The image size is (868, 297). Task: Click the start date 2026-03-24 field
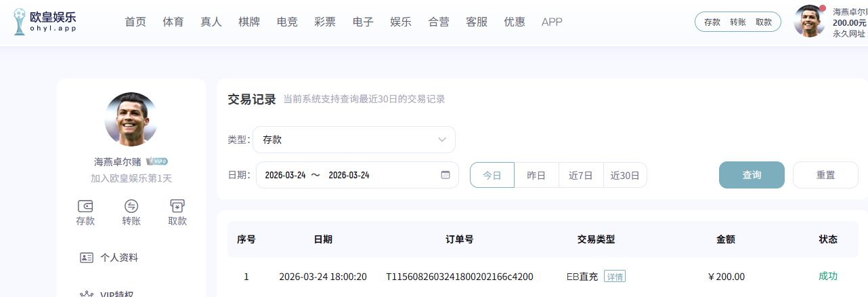coord(285,175)
